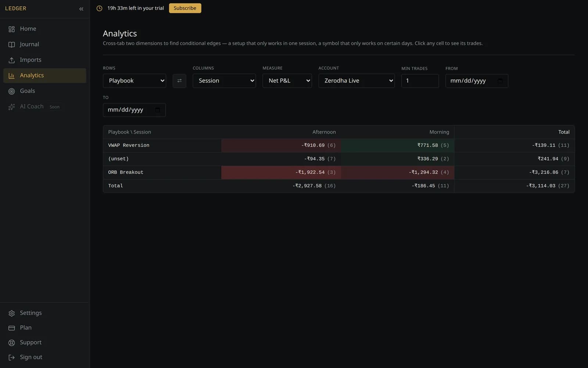Click the LEDGER logo text
Screen dimensions: 588x368
click(15, 8)
